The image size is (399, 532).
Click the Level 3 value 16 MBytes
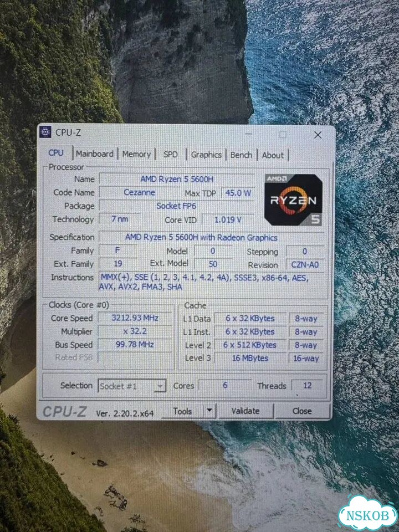(250, 359)
